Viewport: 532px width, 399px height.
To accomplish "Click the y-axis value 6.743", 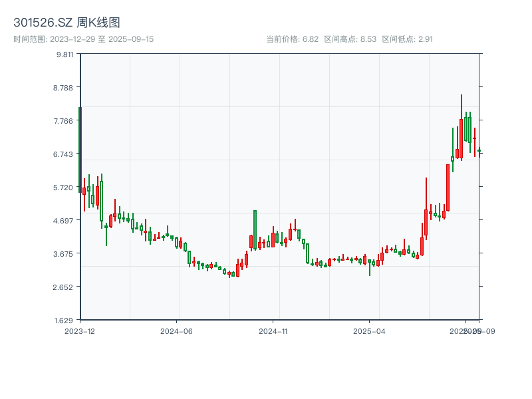I will pos(63,154).
